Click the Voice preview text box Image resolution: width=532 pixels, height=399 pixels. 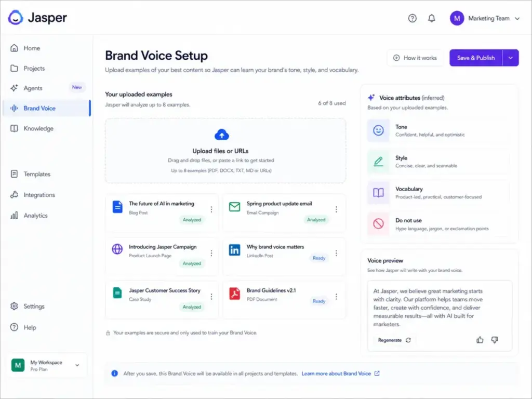[440, 315]
